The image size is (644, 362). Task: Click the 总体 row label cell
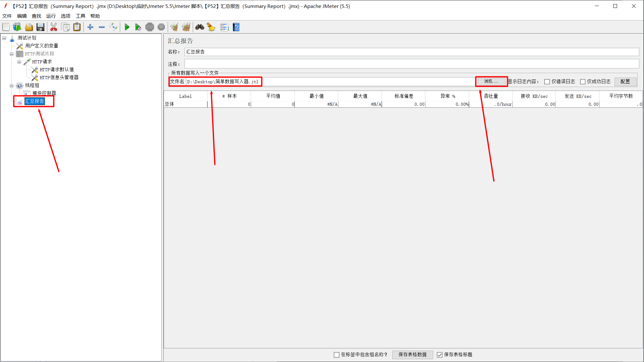(x=185, y=104)
